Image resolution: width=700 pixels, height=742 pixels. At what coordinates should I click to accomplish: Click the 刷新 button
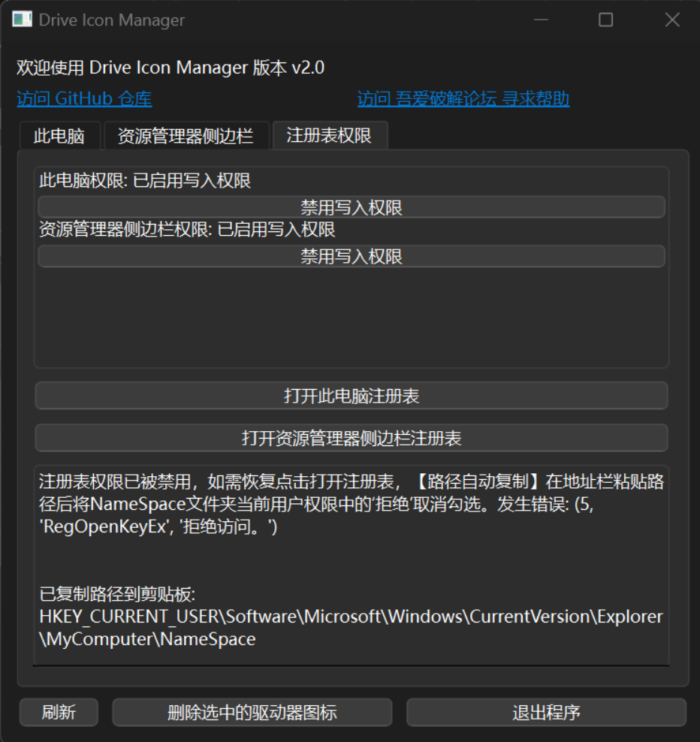[59, 712]
